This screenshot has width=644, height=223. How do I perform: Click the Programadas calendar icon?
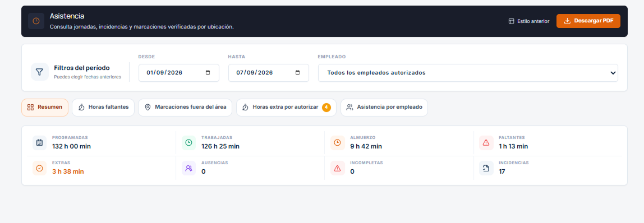tap(39, 143)
